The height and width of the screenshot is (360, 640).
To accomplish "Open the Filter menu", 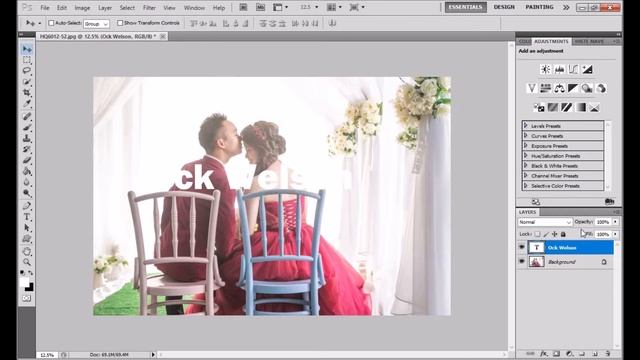I will 149,8.
